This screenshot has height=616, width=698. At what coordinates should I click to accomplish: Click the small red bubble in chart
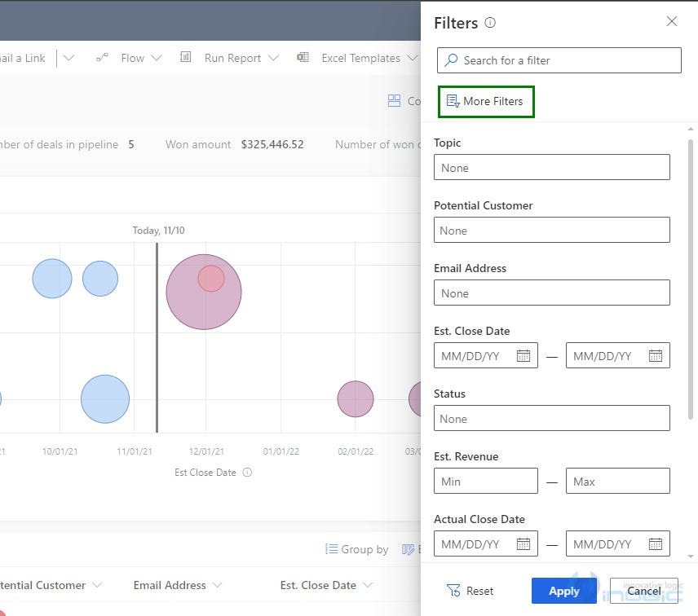point(211,279)
